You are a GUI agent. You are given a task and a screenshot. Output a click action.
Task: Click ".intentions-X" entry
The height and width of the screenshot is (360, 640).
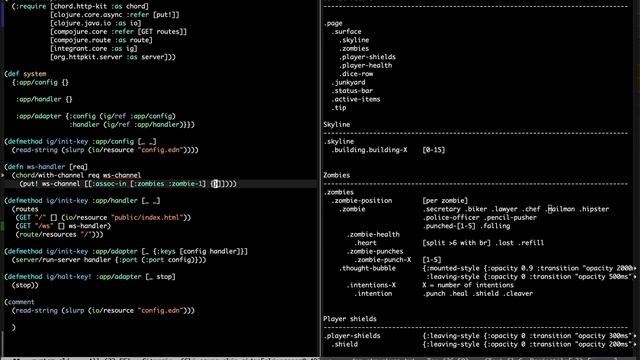[x=371, y=285]
